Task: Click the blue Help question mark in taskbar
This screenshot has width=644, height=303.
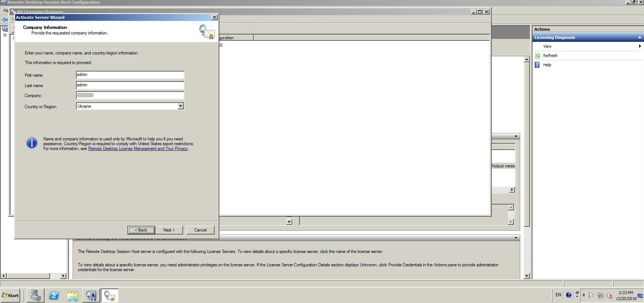Action: [568, 295]
